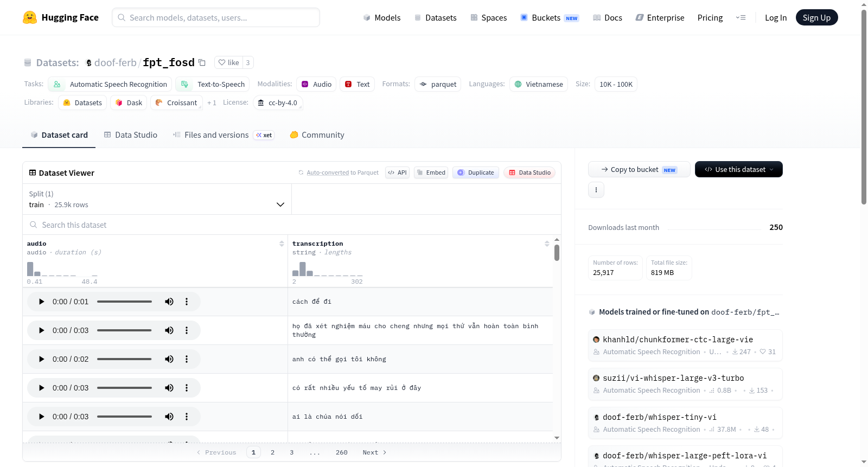This screenshot has height=467, width=868.
Task: Open the Models nav item
Action: click(x=382, y=17)
